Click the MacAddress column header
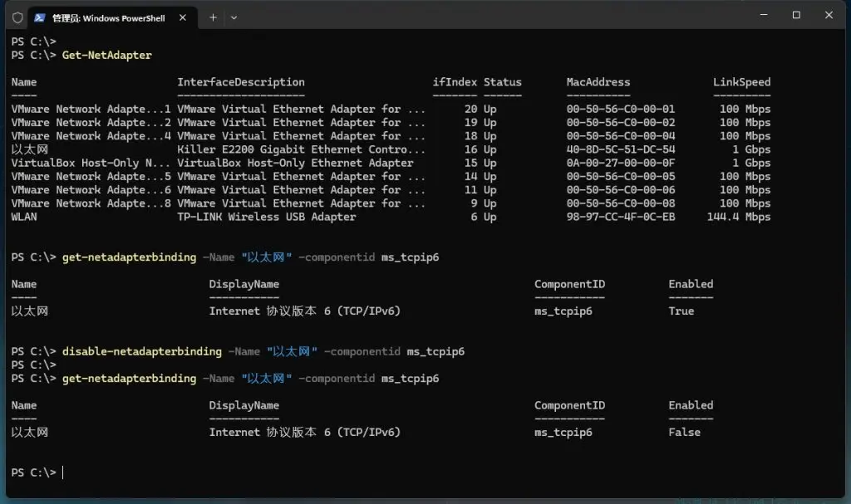Screen dimensions: 851x504 (598, 82)
